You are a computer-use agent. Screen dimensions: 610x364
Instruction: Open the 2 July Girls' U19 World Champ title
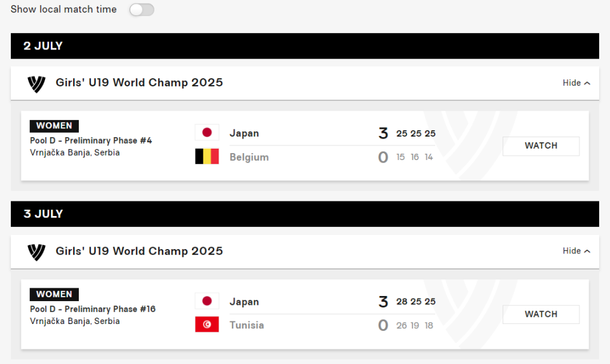pos(139,83)
